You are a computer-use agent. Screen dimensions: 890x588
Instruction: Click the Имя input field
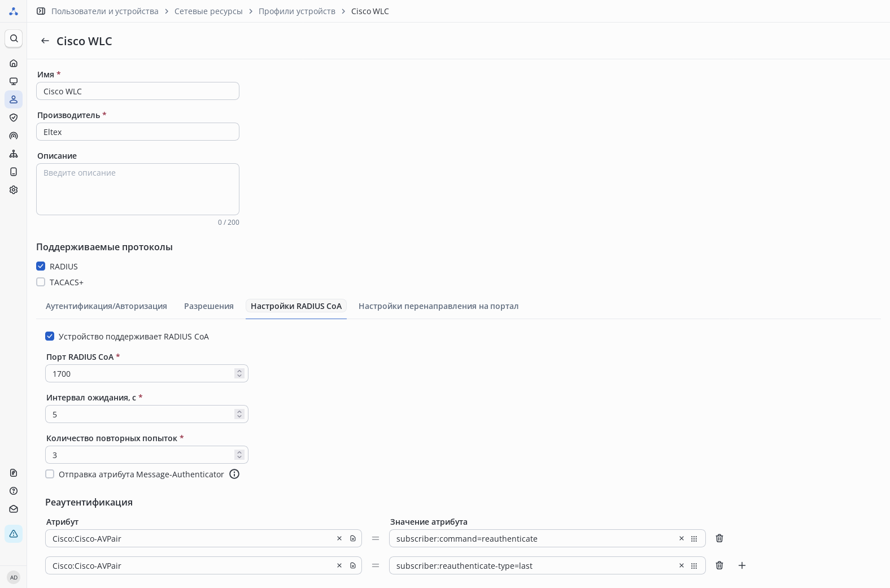coord(138,91)
